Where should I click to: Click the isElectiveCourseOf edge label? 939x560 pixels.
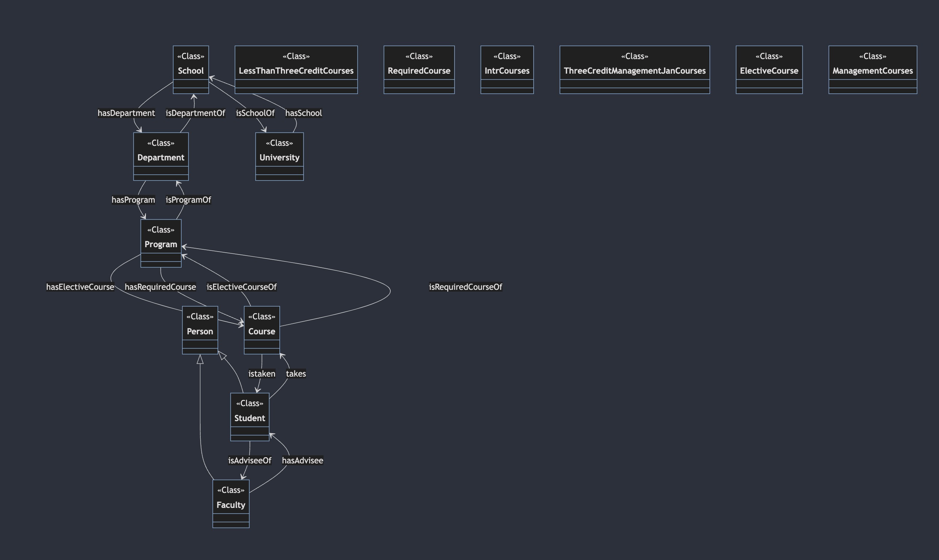tap(241, 287)
